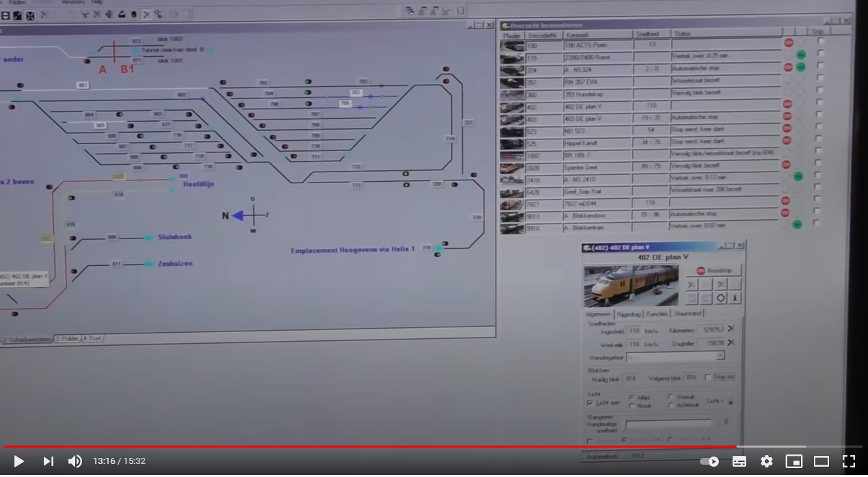This screenshot has height=477, width=868.
Task: Open the Vensters menu
Action: 73,3
